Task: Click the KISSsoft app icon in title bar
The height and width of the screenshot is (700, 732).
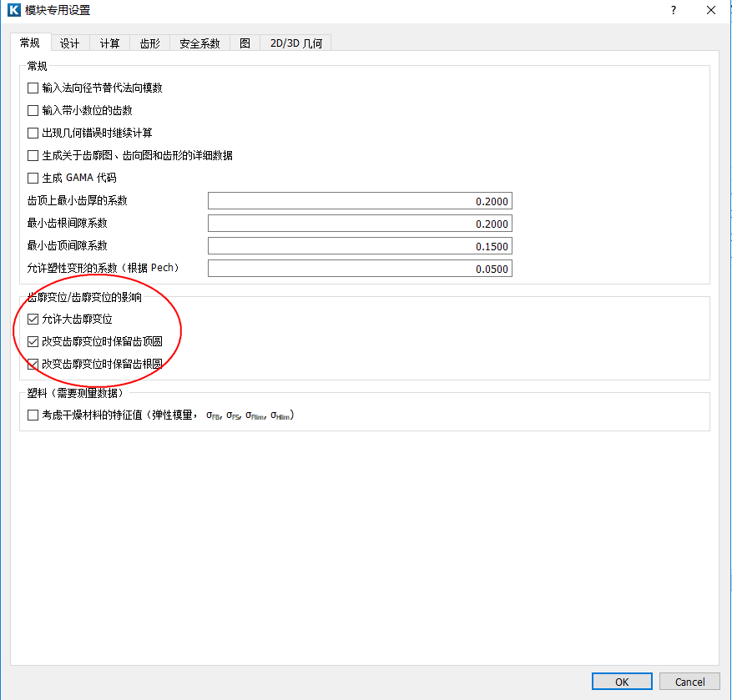Action: [13, 11]
